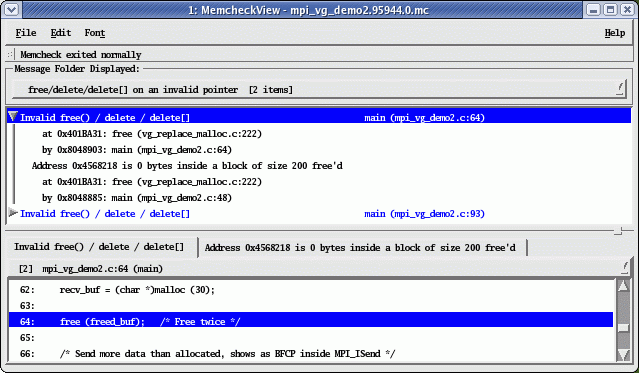The height and width of the screenshot is (373, 639).
Task: Expand the Invalid free() entry at mpi_vg_demo2.c:93
Action: 13,212
